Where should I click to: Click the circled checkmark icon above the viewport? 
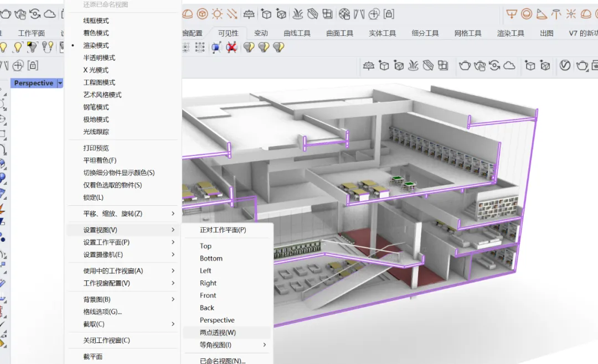565,66
